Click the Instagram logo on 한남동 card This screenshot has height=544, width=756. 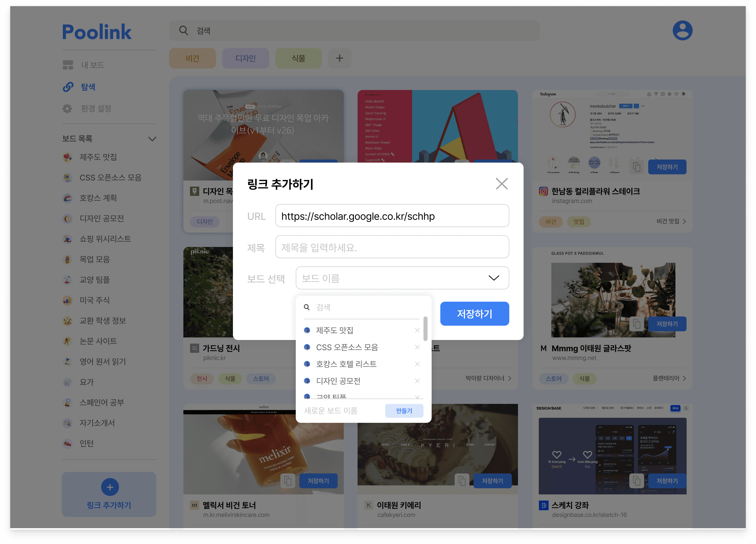543,191
